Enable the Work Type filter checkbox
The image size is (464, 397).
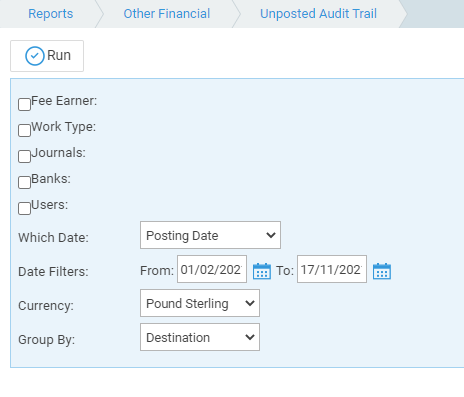tap(24, 130)
